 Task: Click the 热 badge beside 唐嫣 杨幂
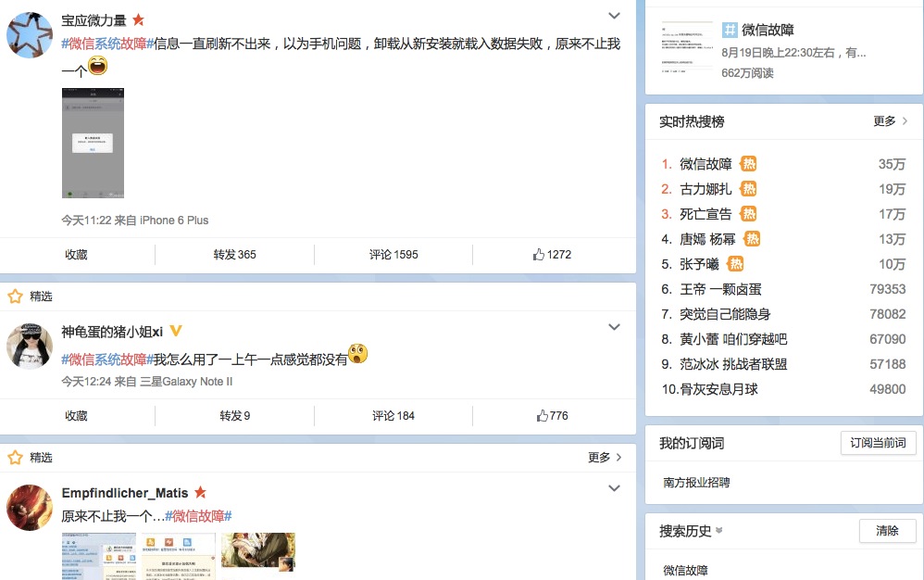tap(753, 239)
